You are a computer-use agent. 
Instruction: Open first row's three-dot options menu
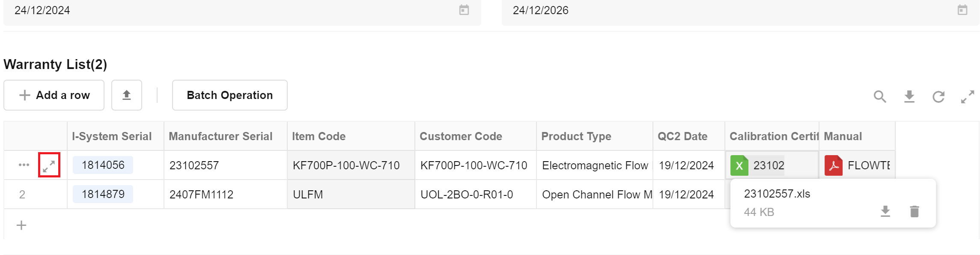click(x=24, y=165)
